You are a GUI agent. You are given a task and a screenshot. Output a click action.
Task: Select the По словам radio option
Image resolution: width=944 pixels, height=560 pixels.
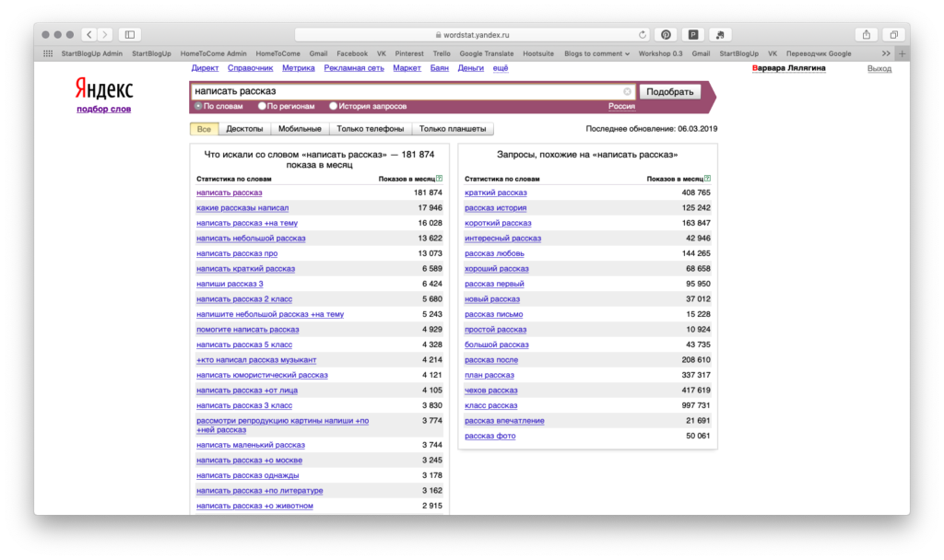[x=198, y=107]
